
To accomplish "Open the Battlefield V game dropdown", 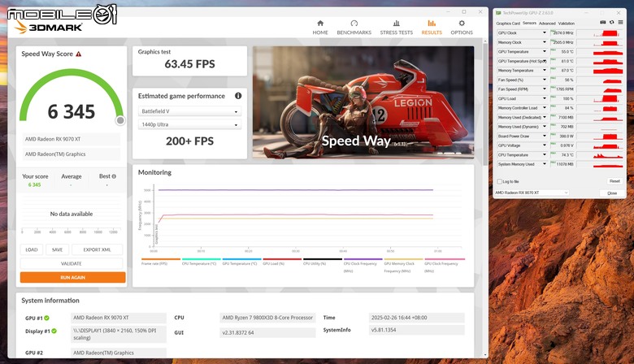I will pyautogui.click(x=189, y=111).
